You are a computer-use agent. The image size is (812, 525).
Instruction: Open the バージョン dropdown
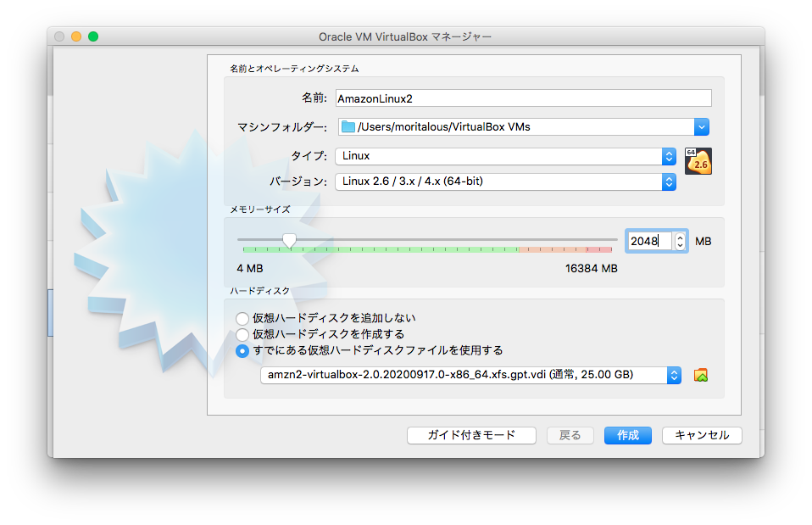point(669,181)
